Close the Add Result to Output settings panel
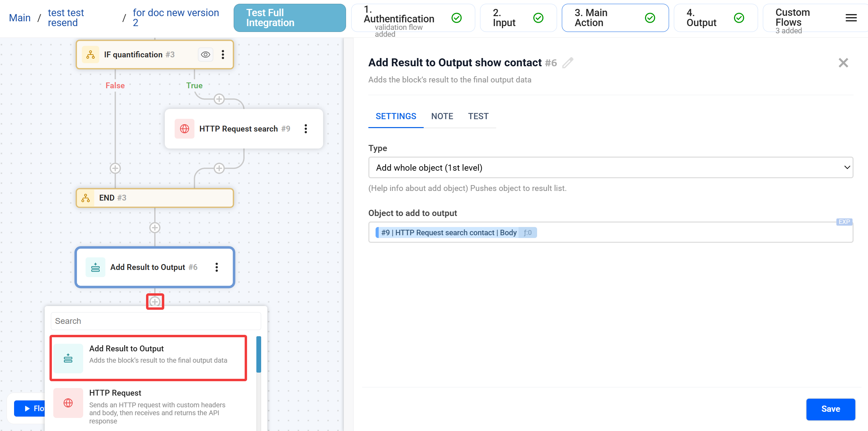 tap(844, 63)
